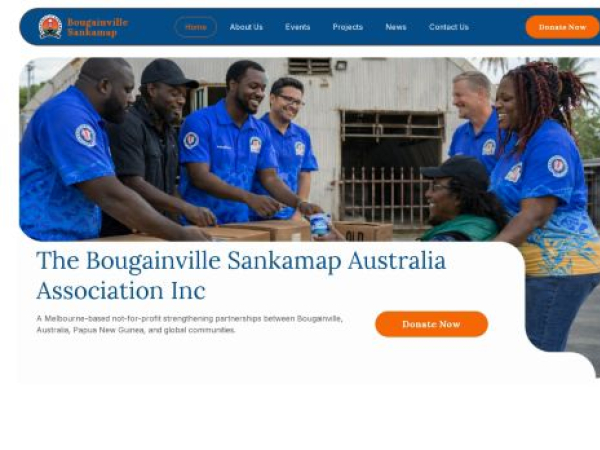The image size is (600, 450).
Task: Open the News section link
Action: pyautogui.click(x=396, y=27)
